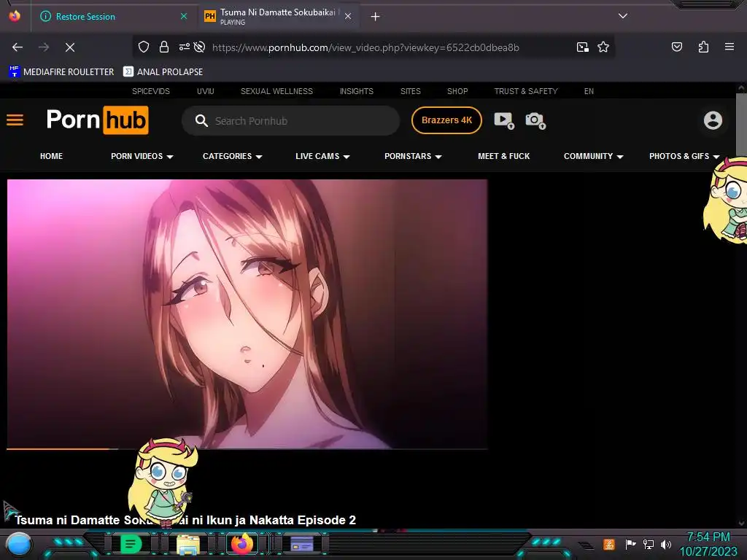Expand the PORNSTARS dropdown
The width and height of the screenshot is (747, 560).
click(x=413, y=156)
